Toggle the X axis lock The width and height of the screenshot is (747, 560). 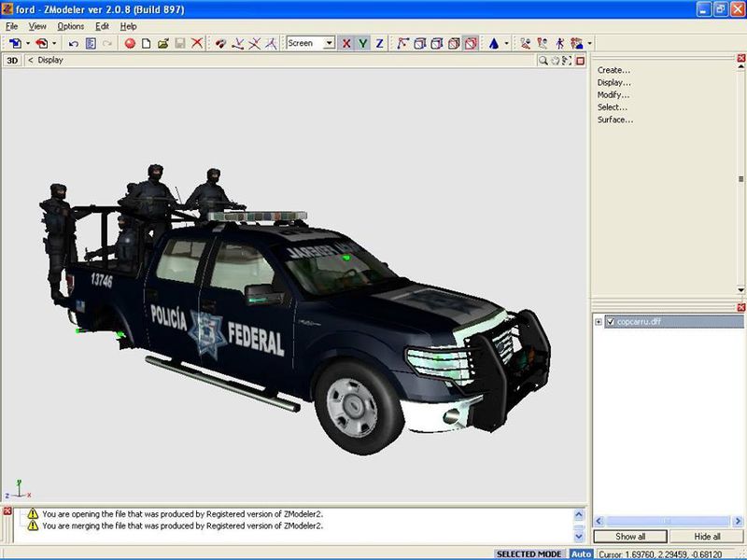346,44
